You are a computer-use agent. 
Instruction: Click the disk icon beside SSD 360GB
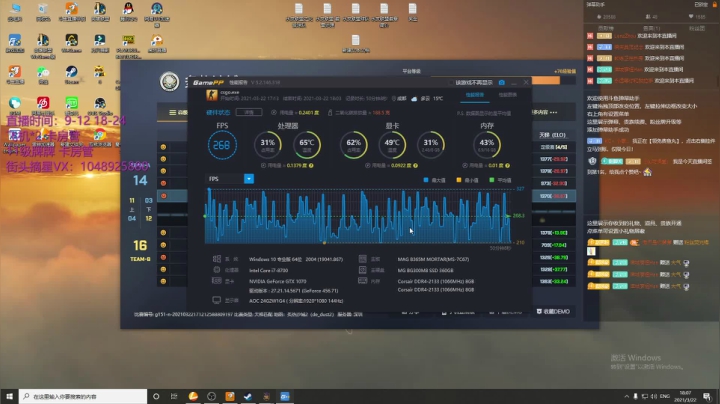[x=363, y=270]
